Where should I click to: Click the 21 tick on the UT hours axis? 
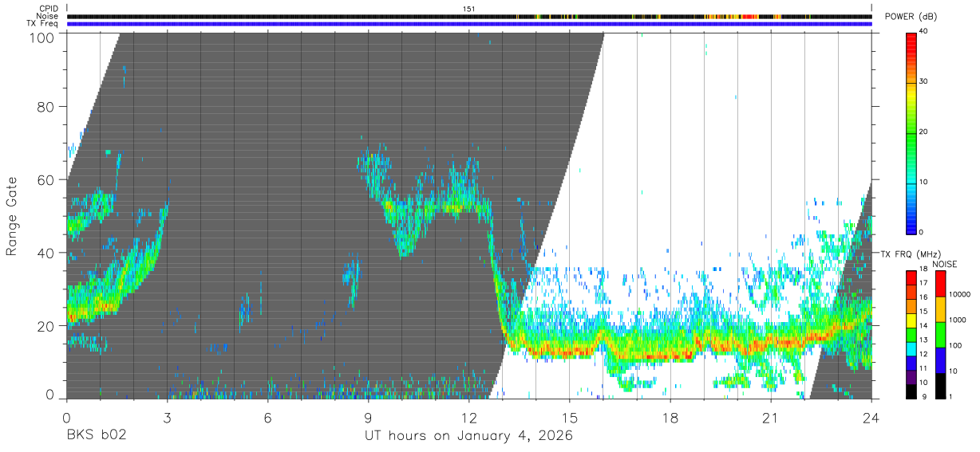click(x=770, y=418)
